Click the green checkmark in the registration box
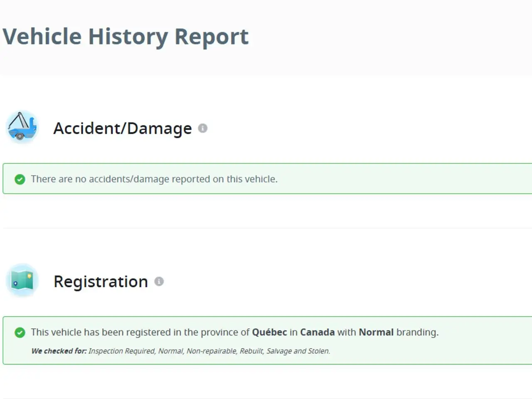The height and width of the screenshot is (399, 532). [20, 332]
